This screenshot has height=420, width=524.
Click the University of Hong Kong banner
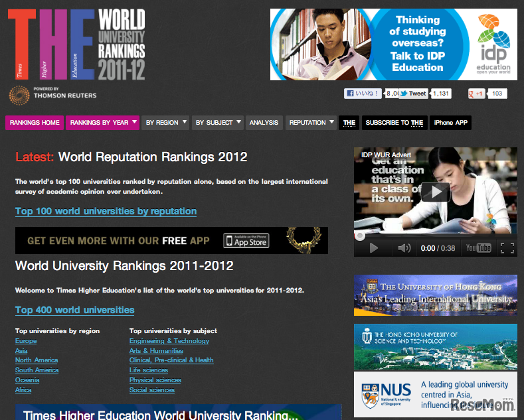coord(435,295)
